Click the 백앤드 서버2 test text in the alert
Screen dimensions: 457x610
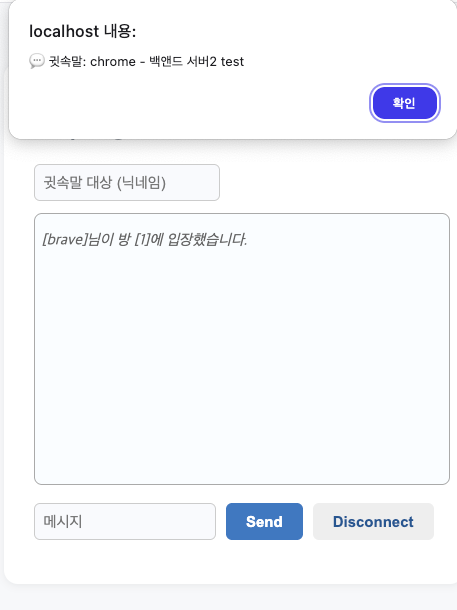(x=196, y=61)
